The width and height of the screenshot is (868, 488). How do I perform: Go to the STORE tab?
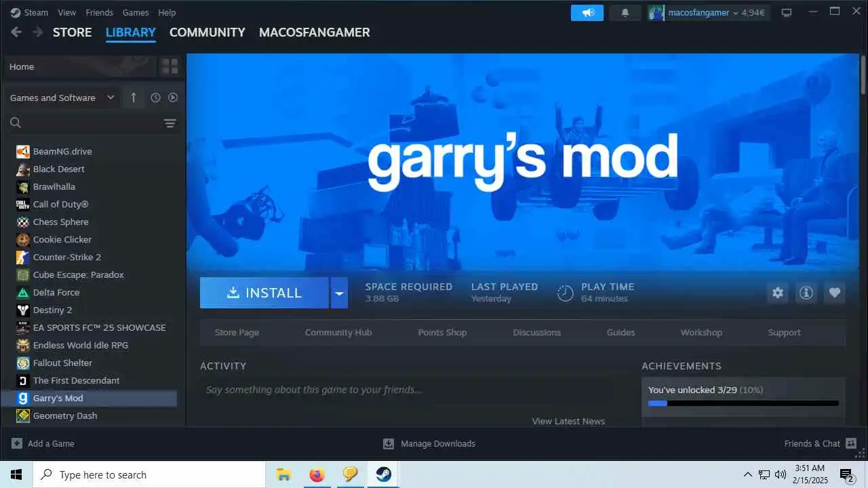72,32
